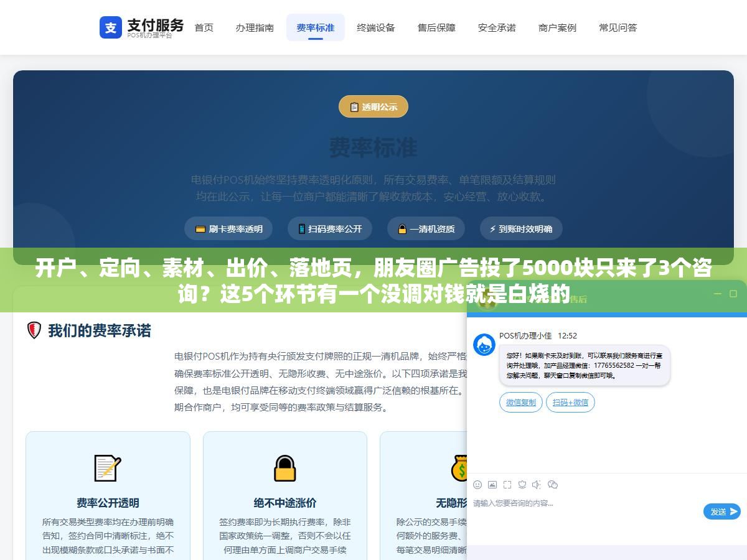Maximize the online chat window
Image resolution: width=747 pixels, height=560 pixels.
pyautogui.click(x=733, y=294)
